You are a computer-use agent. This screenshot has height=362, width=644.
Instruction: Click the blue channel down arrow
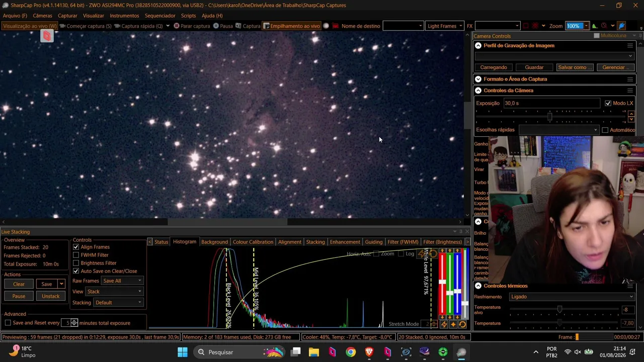tap(457, 317)
